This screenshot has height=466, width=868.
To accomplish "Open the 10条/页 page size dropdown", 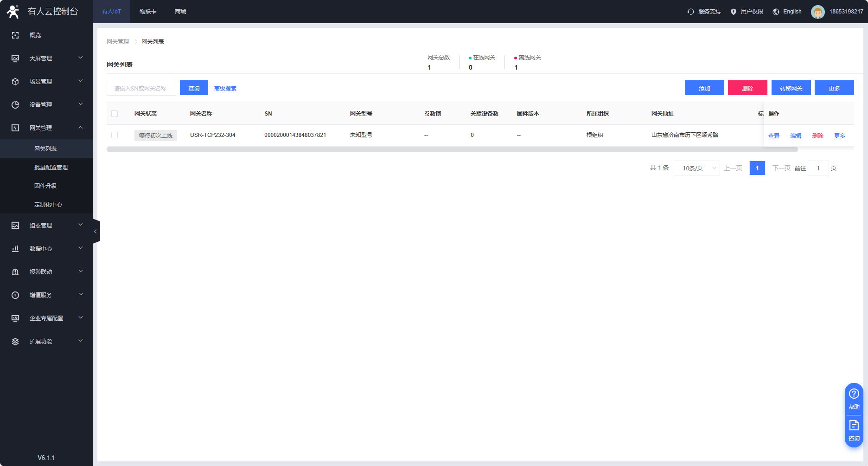I will tap(696, 168).
